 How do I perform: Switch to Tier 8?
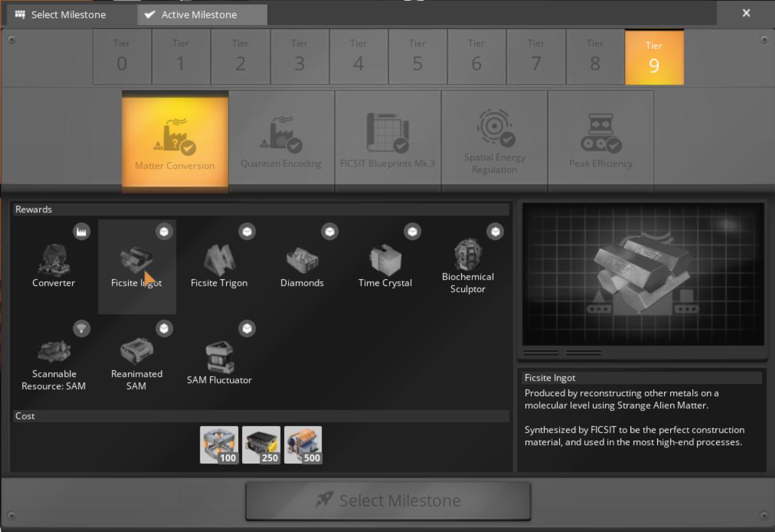click(595, 57)
